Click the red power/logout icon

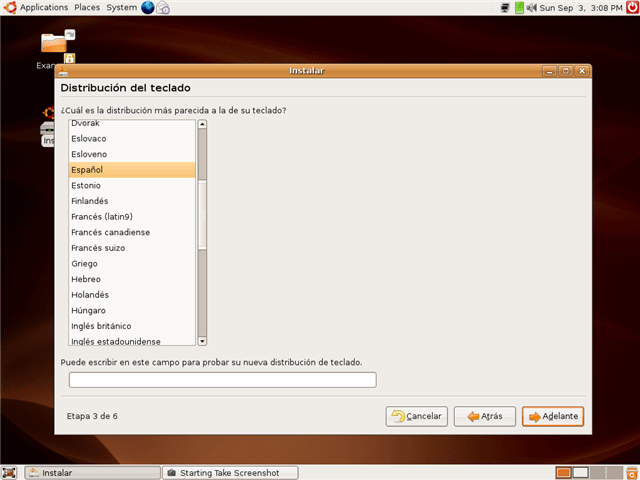pos(631,8)
